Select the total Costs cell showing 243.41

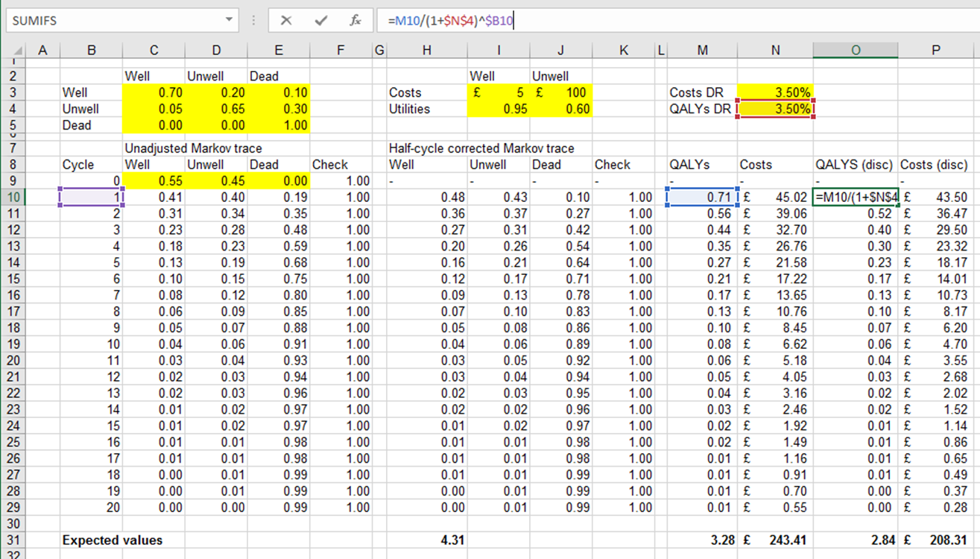(783, 540)
